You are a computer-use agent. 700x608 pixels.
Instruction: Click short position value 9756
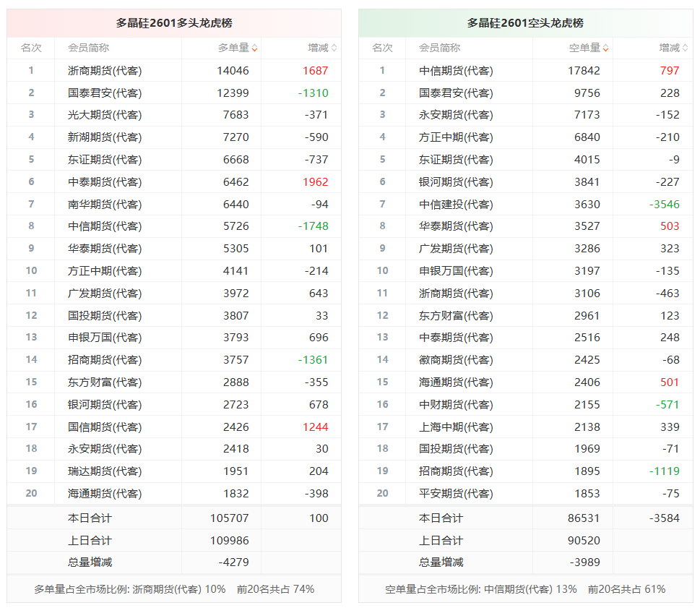pos(587,93)
